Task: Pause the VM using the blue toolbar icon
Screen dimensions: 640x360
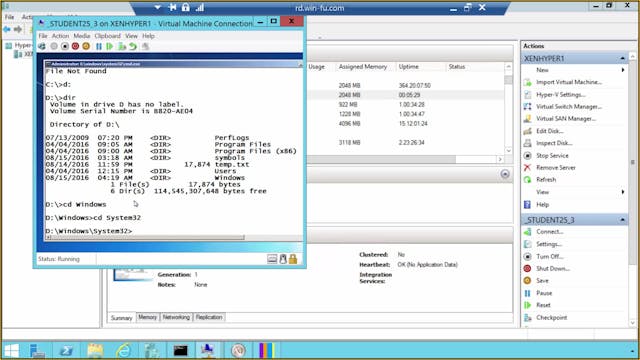Action: pos(99,47)
